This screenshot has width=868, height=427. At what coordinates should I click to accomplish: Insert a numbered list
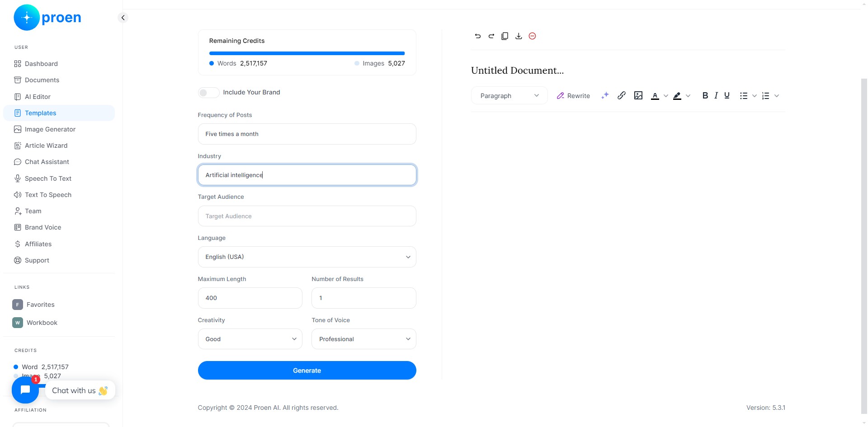coord(766,96)
